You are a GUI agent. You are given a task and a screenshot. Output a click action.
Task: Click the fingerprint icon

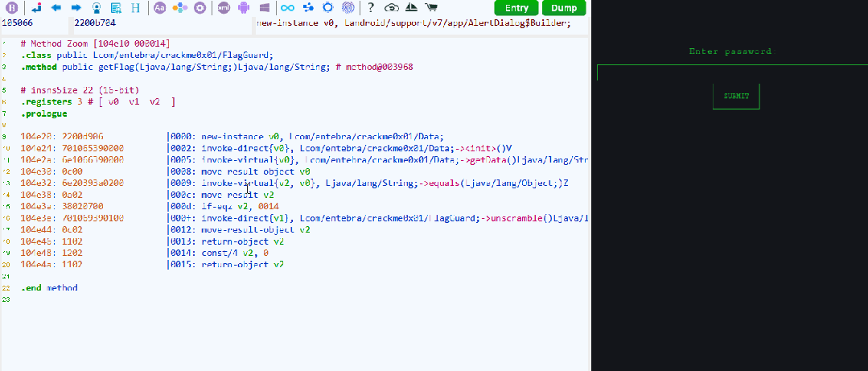tap(348, 8)
